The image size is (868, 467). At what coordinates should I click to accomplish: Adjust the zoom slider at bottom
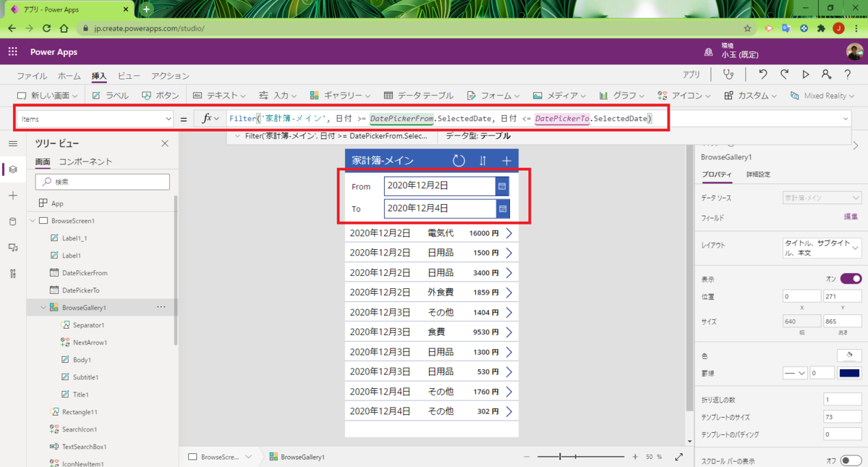[x=560, y=457]
